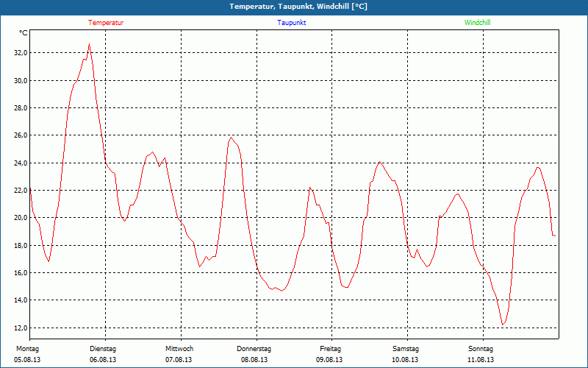Click the date 05.08.13
This screenshot has width=588, height=368.
(27, 360)
